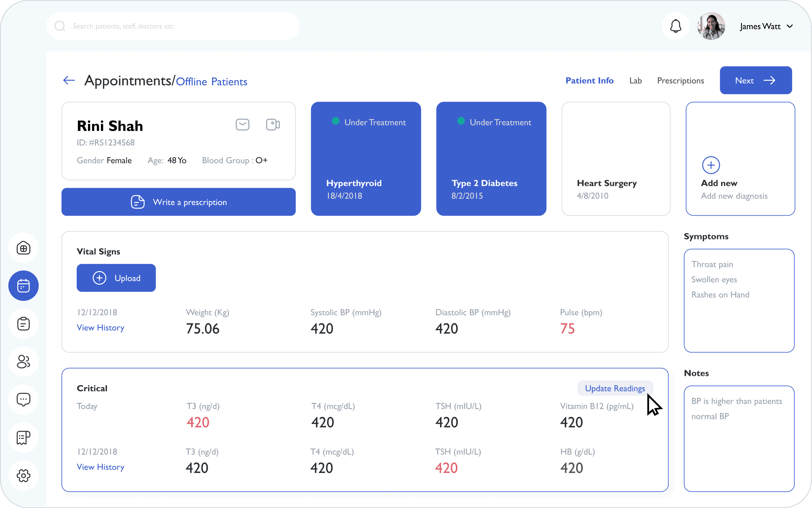The width and height of the screenshot is (812, 508).
Task: Open View History under Vital Signs
Action: [x=100, y=327]
